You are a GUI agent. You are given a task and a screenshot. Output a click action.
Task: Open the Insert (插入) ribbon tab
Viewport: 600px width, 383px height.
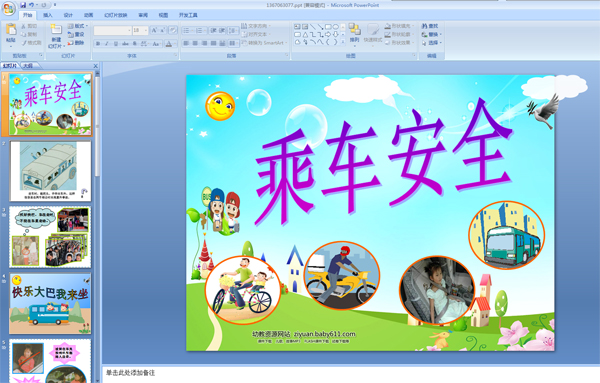47,15
